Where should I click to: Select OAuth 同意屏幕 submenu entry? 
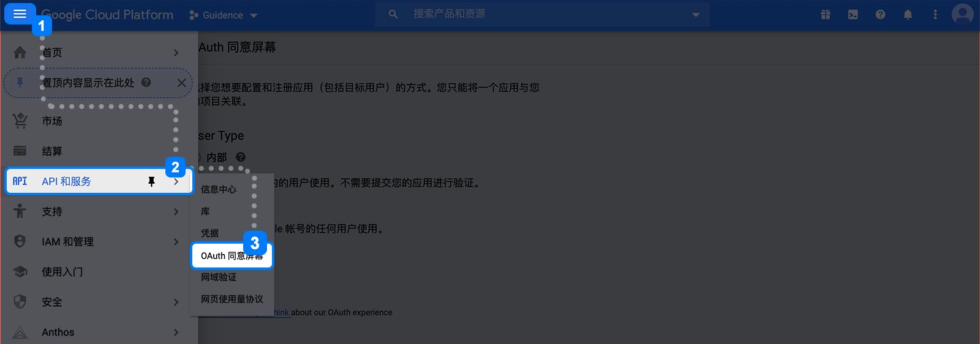[x=232, y=256]
